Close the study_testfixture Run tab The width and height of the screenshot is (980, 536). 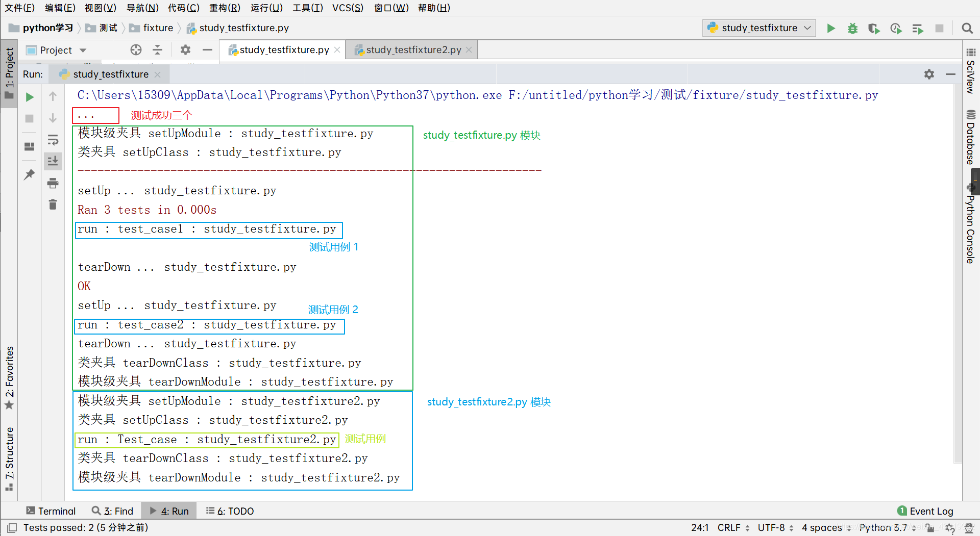pyautogui.click(x=157, y=74)
